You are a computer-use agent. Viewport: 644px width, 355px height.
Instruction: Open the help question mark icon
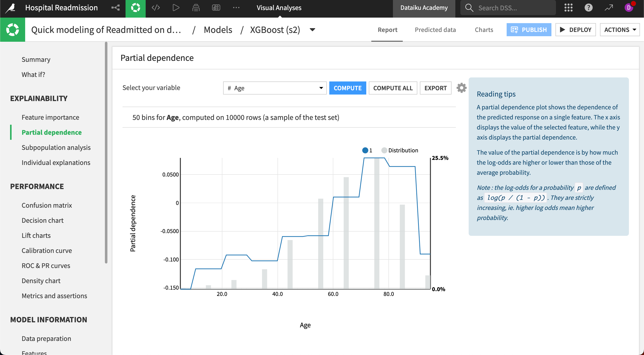click(x=588, y=8)
